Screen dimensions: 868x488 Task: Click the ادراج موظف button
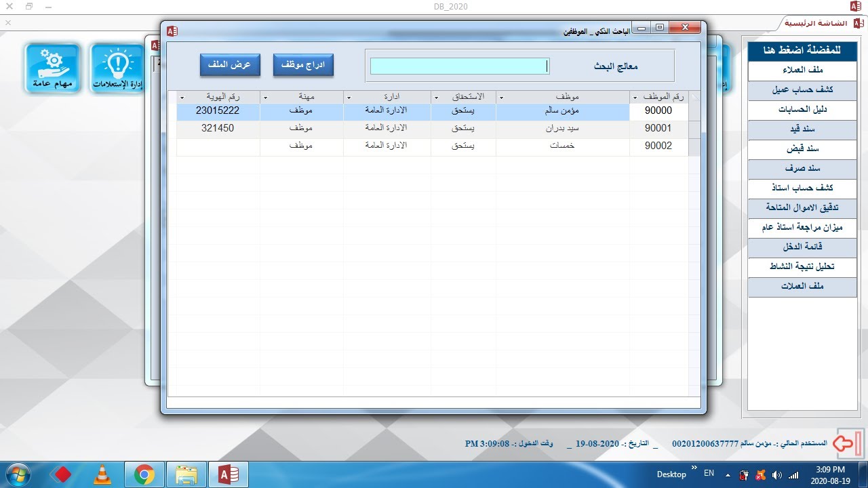point(303,65)
